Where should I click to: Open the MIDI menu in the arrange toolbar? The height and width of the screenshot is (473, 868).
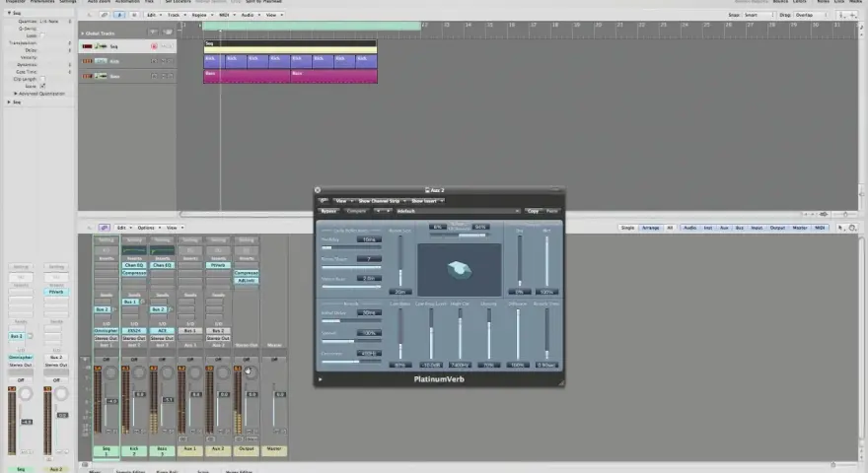point(227,15)
